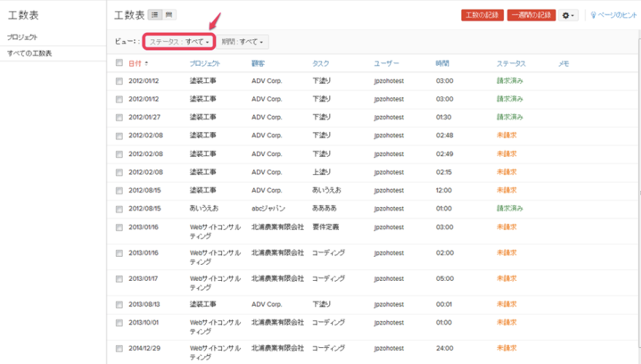Select すべての工数表 in the sidebar
641x364 pixels.
(x=29, y=53)
